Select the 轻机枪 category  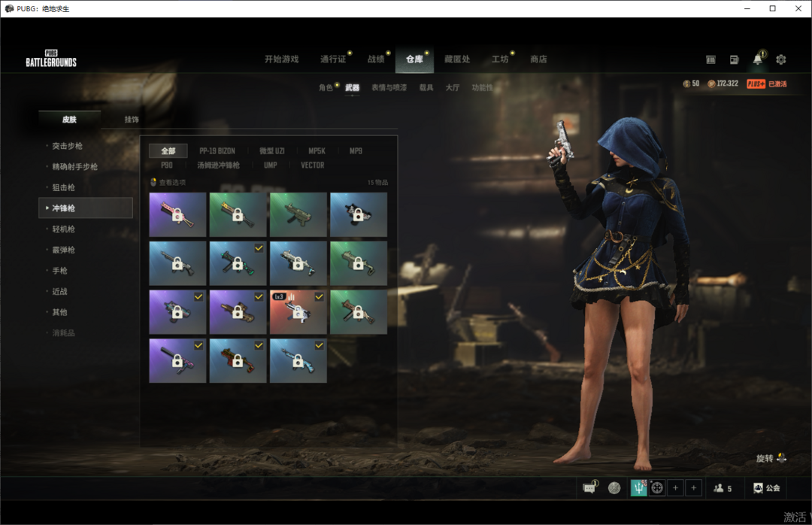coord(63,229)
